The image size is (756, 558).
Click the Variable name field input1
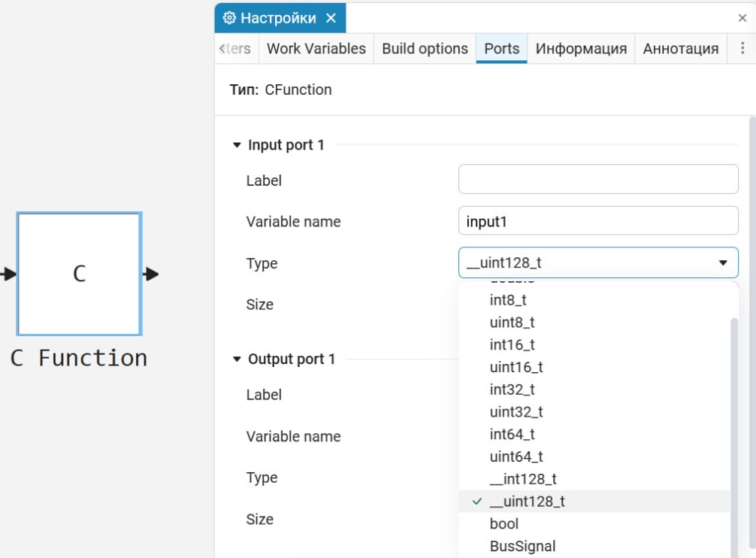pyautogui.click(x=598, y=221)
